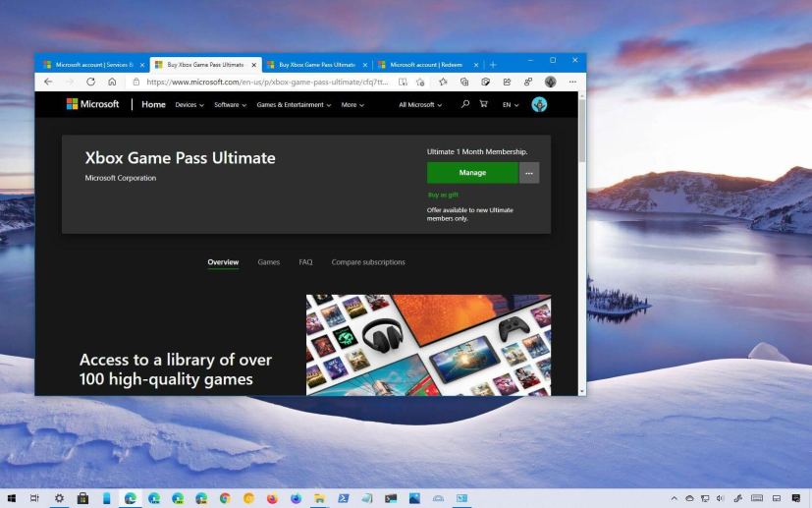The width and height of the screenshot is (812, 508).
Task: Click the volume icon in system tray
Action: point(720,498)
